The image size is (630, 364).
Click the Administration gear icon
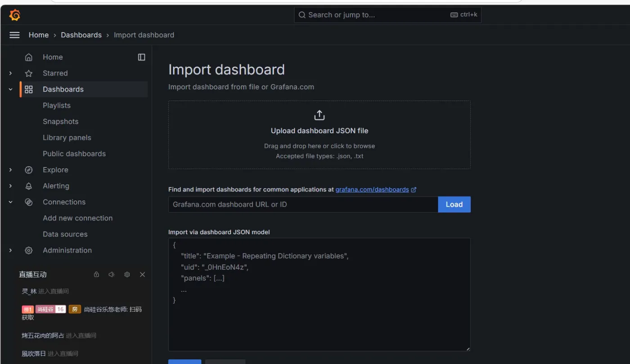29,250
